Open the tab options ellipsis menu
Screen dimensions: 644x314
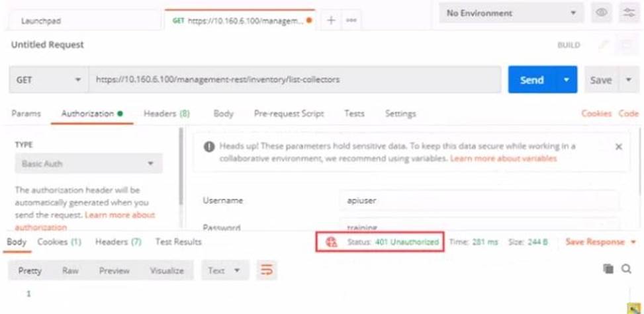coord(351,20)
